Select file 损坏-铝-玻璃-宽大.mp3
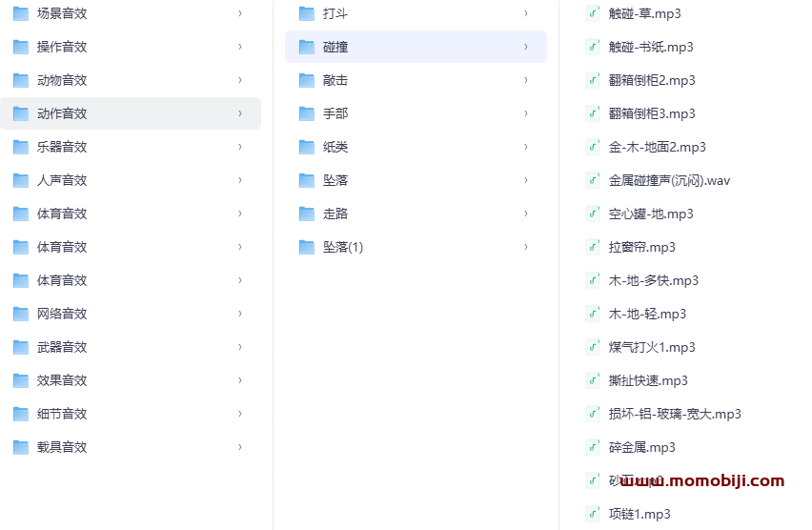This screenshot has width=812, height=530. point(675,414)
